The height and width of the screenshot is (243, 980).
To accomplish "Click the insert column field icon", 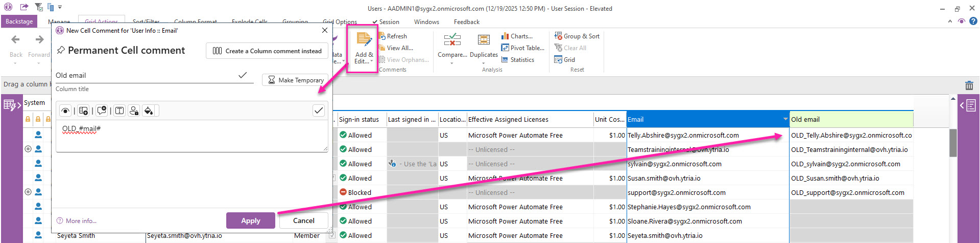I will [84, 111].
